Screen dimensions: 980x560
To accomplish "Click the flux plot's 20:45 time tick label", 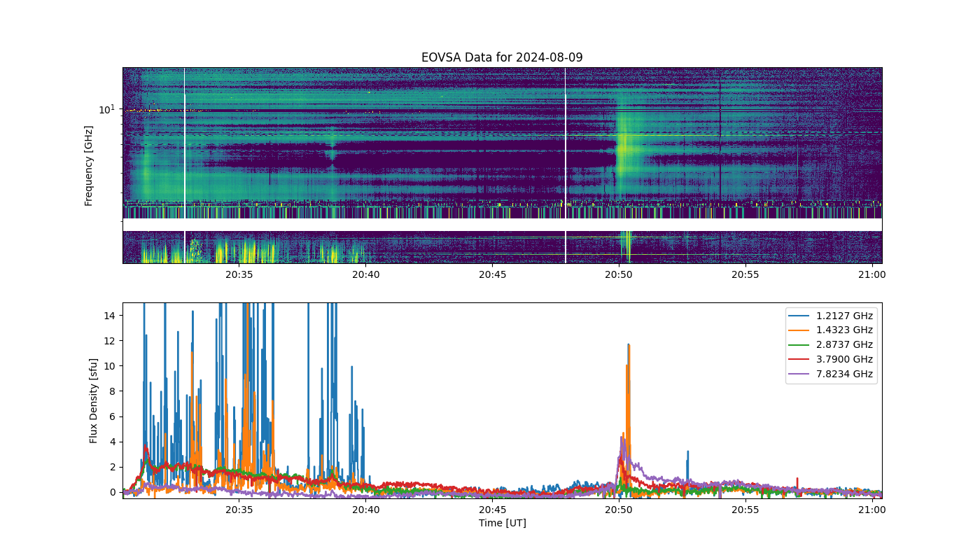I will (492, 510).
